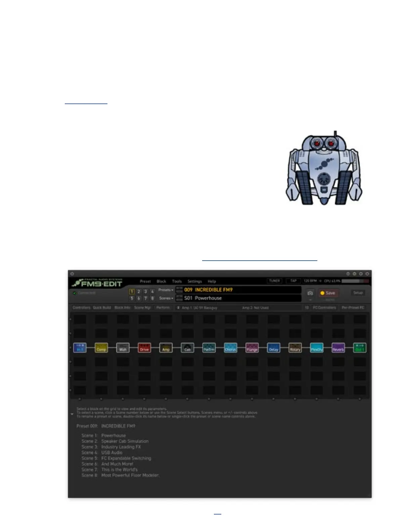Click the CPU usage meter bar

(355, 281)
